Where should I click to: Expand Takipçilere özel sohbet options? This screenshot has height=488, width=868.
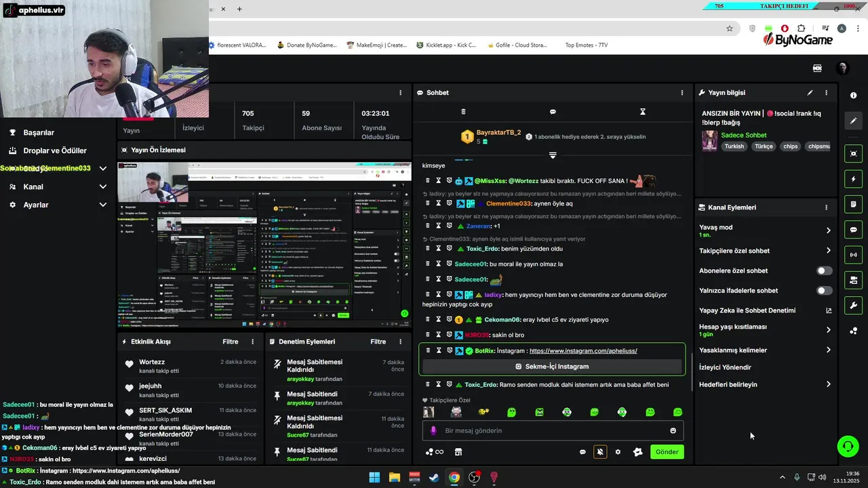828,251
